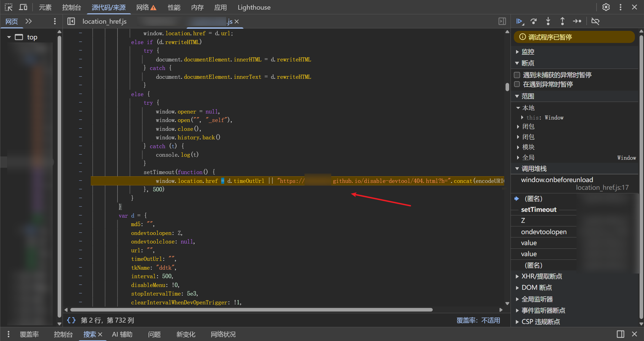Viewport: 644px width, 341px height.
Task: Select the 网页 navigator tab
Action: (x=12, y=21)
